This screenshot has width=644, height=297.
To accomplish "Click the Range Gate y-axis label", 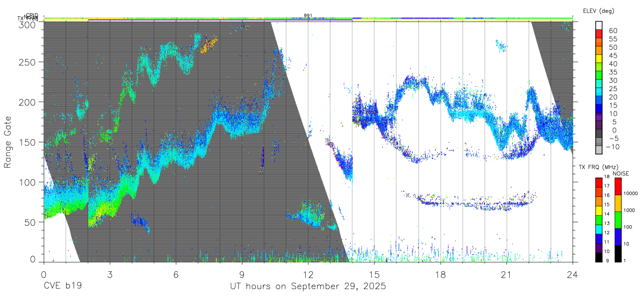I will click(8, 142).
